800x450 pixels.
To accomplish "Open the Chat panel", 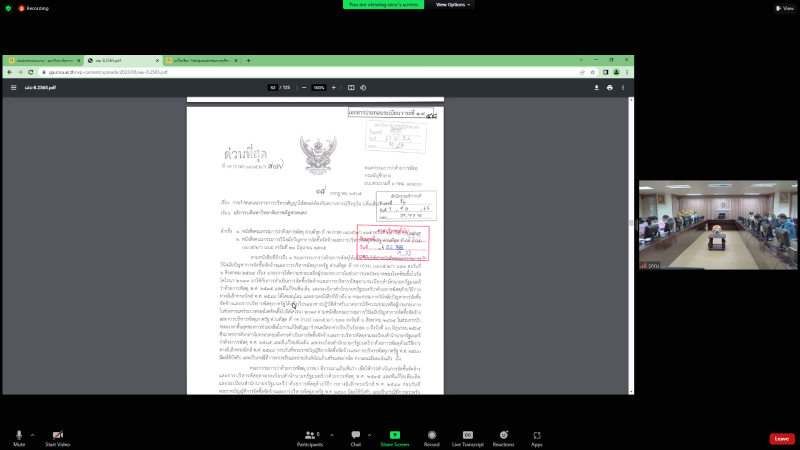I will tap(355, 436).
